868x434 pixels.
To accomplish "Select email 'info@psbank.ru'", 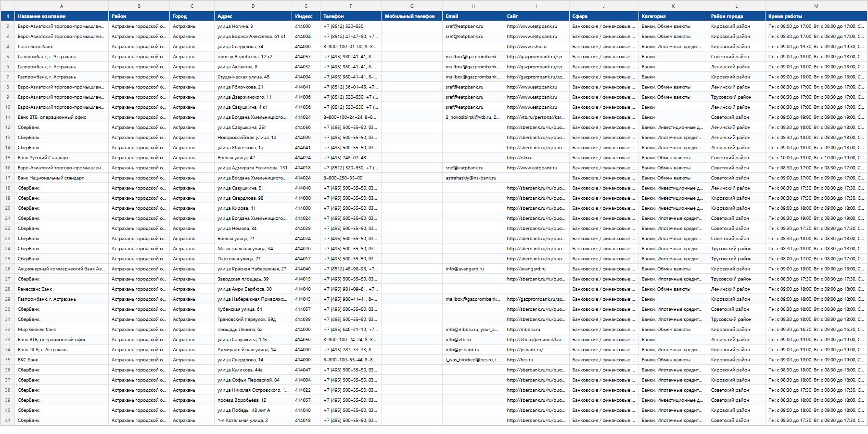I will tap(473, 350).
